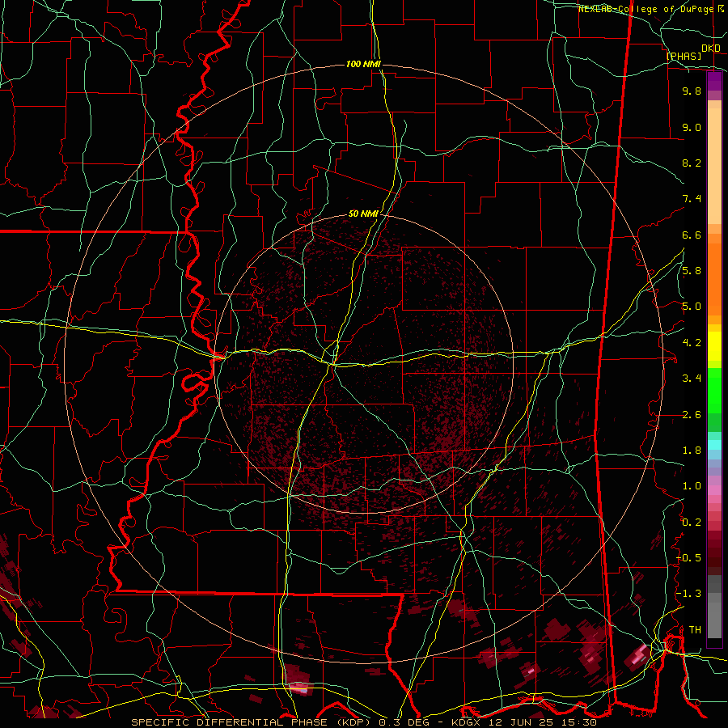
Task: Click the 9.0 value on the color scale
Action: coord(692,127)
